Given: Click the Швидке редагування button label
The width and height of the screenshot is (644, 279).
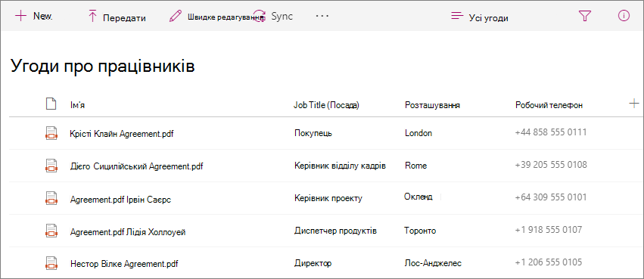Looking at the screenshot, I should click(x=226, y=17).
